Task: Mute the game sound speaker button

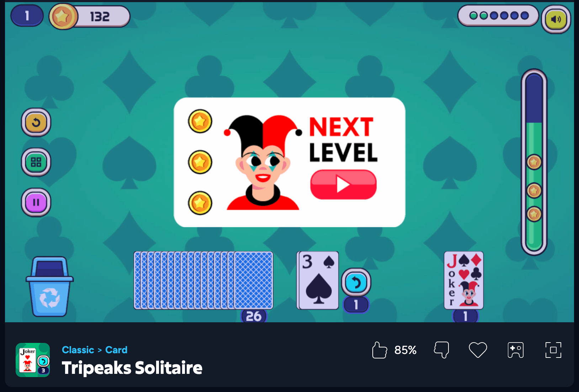Action: pos(556,19)
